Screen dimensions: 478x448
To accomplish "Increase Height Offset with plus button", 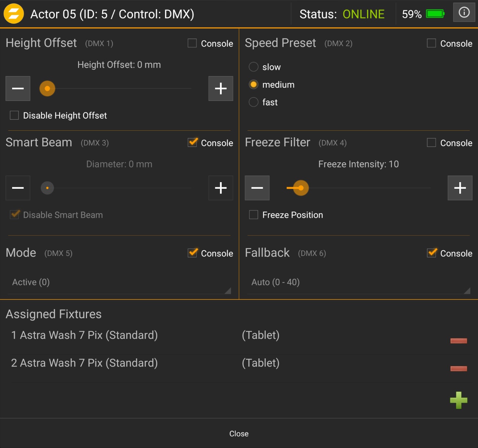I will (221, 88).
